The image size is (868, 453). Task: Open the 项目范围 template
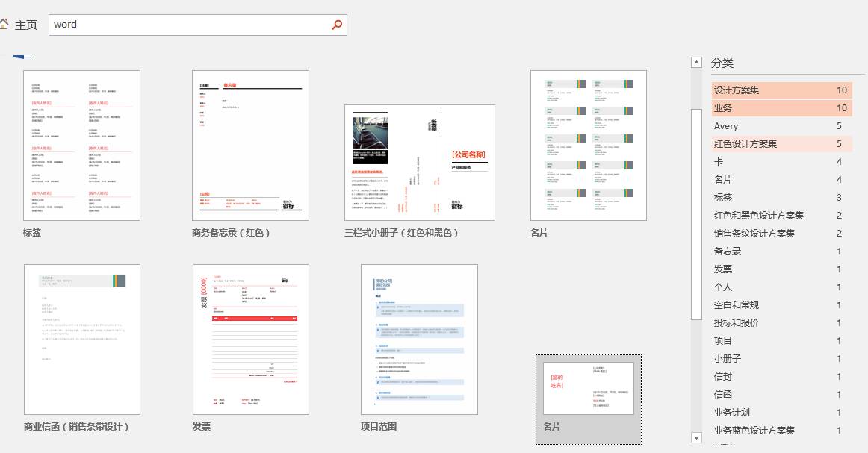[x=419, y=339]
